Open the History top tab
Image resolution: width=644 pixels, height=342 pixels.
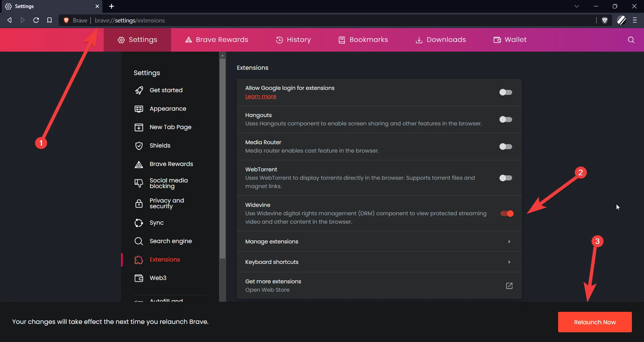click(x=293, y=40)
